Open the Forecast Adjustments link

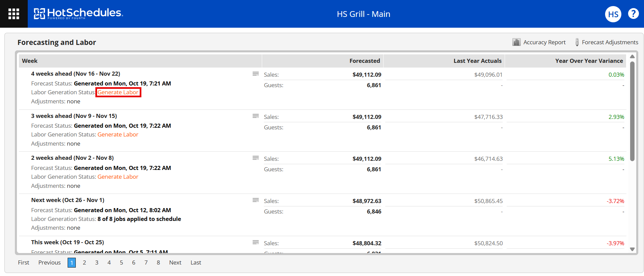[610, 42]
